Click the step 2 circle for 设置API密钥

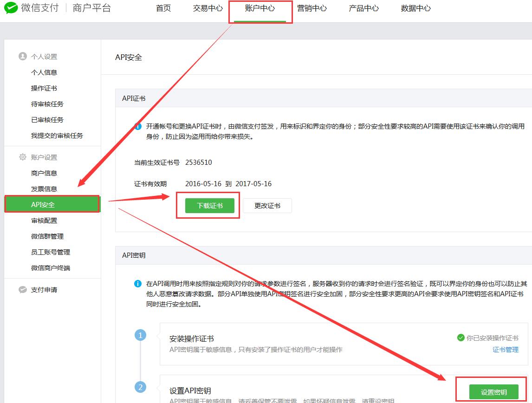[x=141, y=387]
